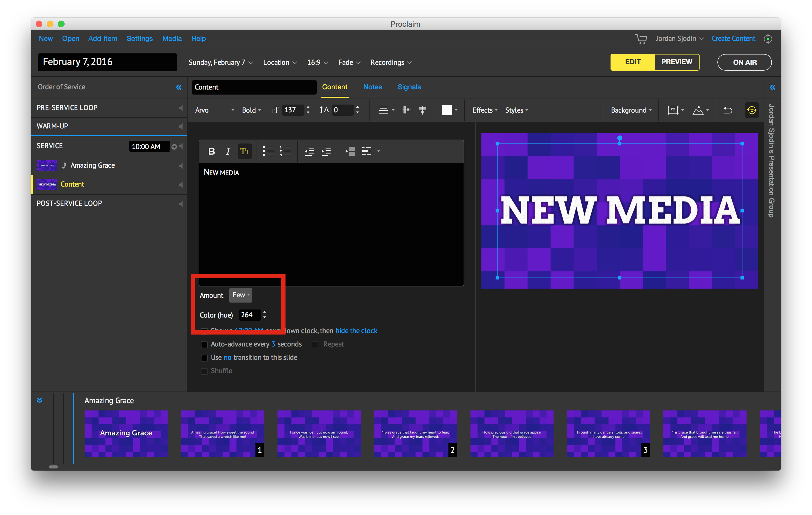Open the white text color swatch

click(446, 110)
